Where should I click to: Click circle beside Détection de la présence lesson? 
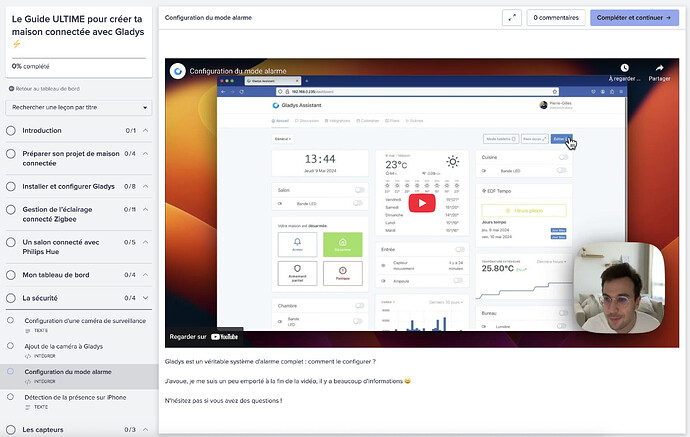pyautogui.click(x=11, y=397)
